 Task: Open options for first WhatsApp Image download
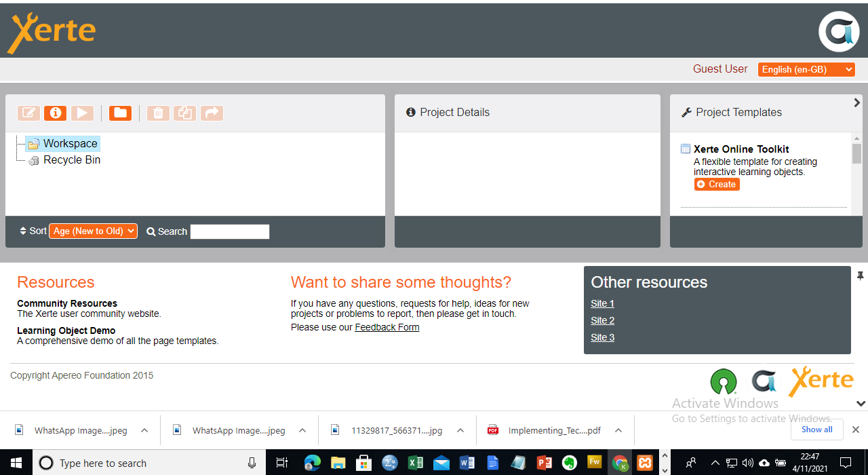tap(144, 430)
